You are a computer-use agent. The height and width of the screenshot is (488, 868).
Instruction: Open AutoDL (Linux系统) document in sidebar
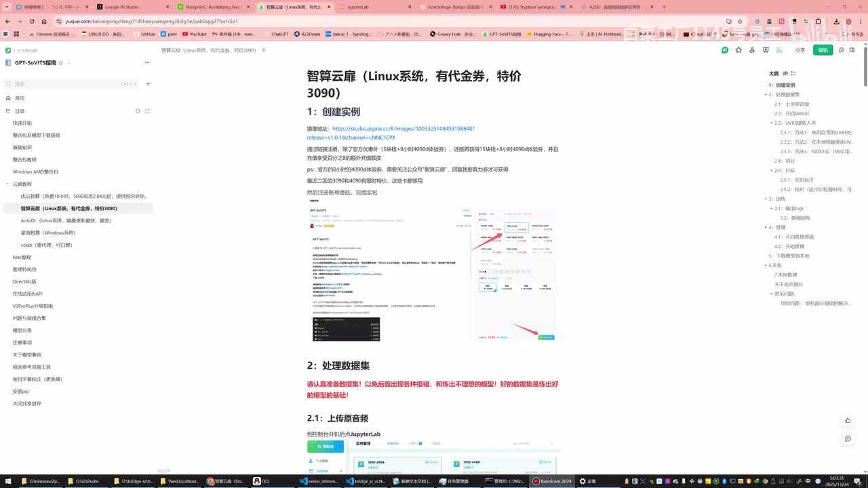tap(66, 221)
